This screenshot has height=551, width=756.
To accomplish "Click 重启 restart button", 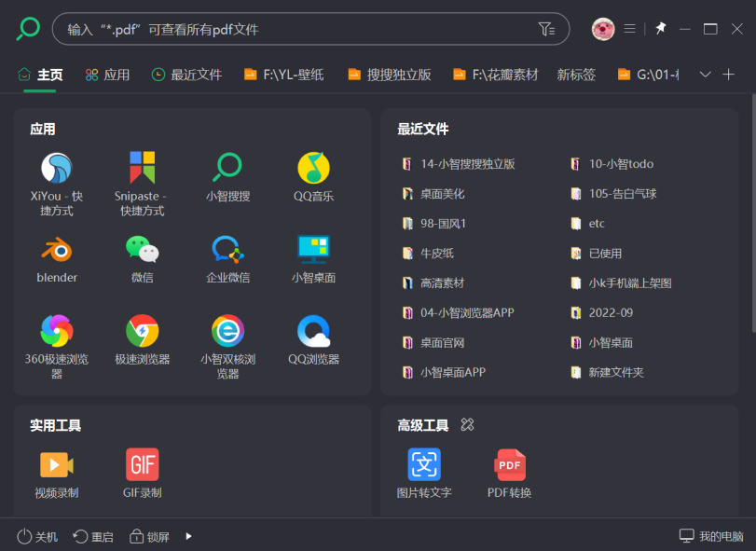I will (93, 536).
